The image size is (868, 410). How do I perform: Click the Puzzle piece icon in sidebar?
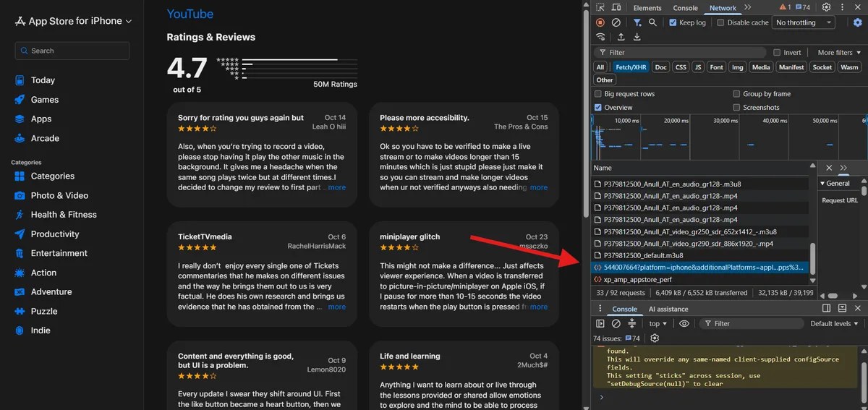(x=19, y=311)
